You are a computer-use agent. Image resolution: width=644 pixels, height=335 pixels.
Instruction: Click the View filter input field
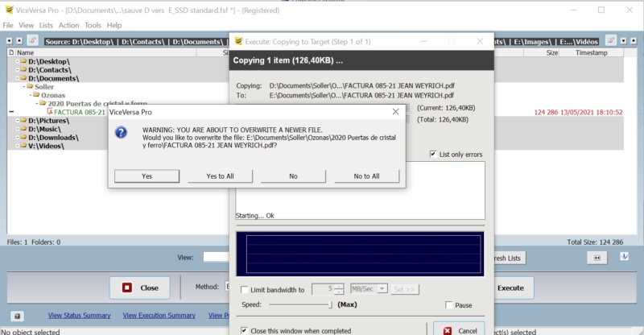(217, 258)
